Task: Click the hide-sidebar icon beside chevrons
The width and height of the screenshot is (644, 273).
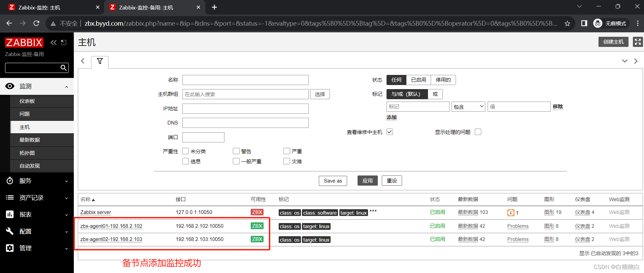Action: (x=64, y=43)
